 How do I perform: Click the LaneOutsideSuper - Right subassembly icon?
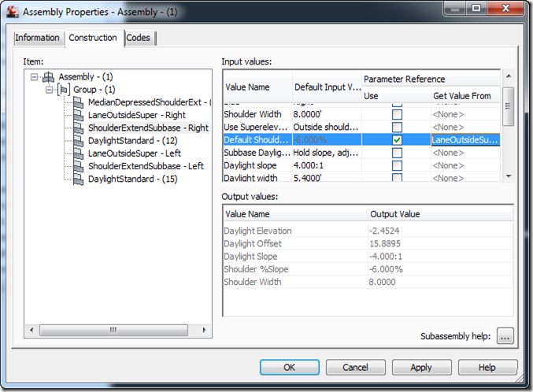click(x=79, y=115)
